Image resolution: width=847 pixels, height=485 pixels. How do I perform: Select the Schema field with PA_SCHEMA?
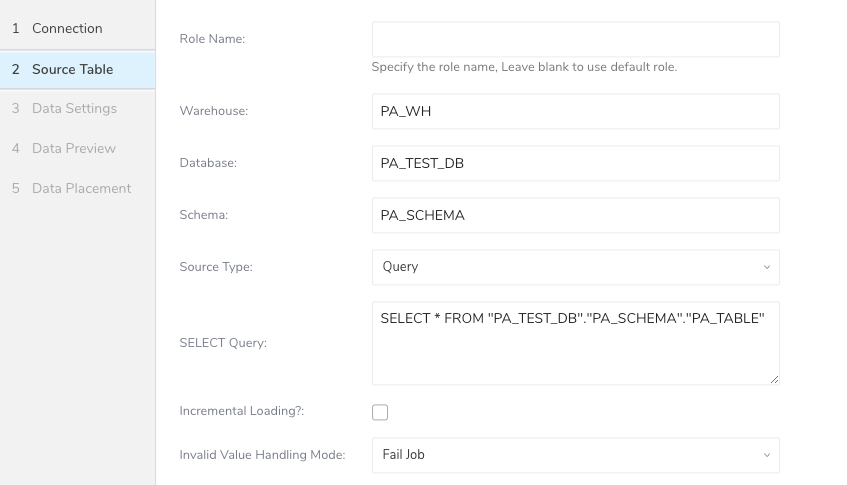[x=575, y=215]
